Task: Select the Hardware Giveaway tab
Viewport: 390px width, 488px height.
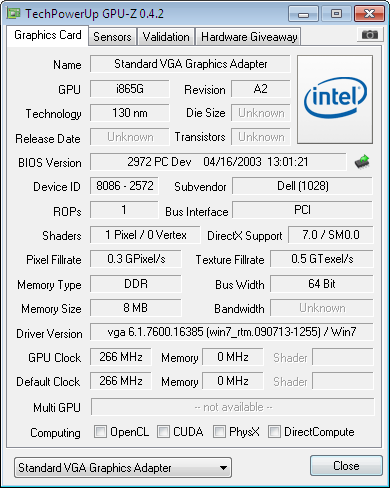Action: [x=249, y=37]
